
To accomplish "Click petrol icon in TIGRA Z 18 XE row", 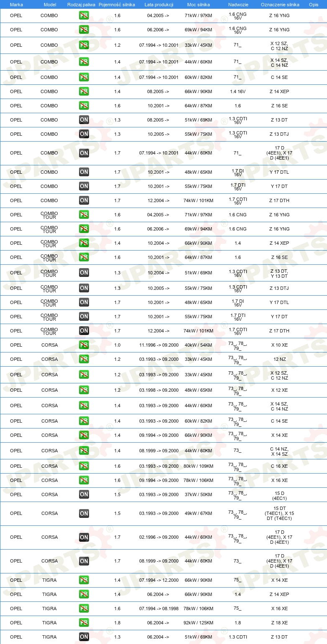I will click(x=84, y=623).
